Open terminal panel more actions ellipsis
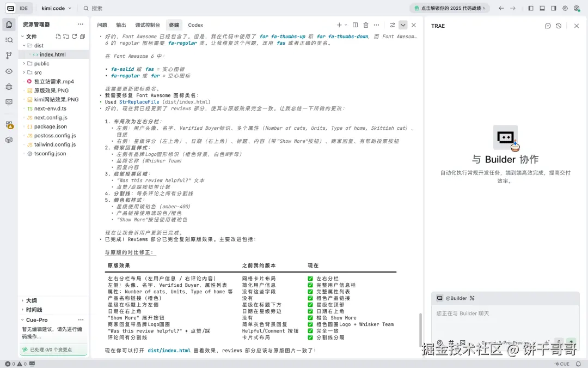Viewport: 588px width, 368px height. click(x=377, y=25)
